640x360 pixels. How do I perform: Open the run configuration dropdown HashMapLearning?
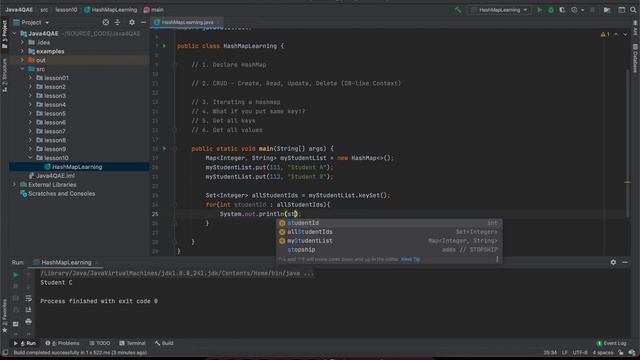point(500,10)
